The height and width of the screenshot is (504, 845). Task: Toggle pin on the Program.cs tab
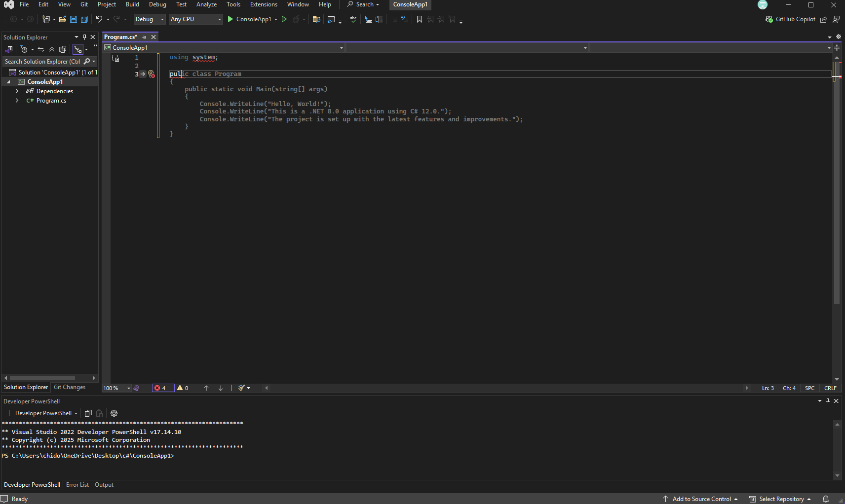pyautogui.click(x=145, y=37)
